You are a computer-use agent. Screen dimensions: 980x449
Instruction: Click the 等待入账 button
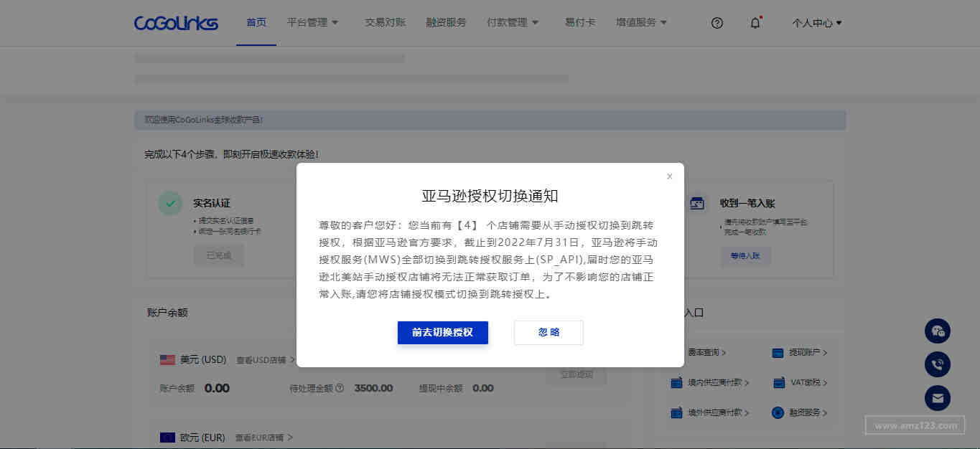pos(746,255)
